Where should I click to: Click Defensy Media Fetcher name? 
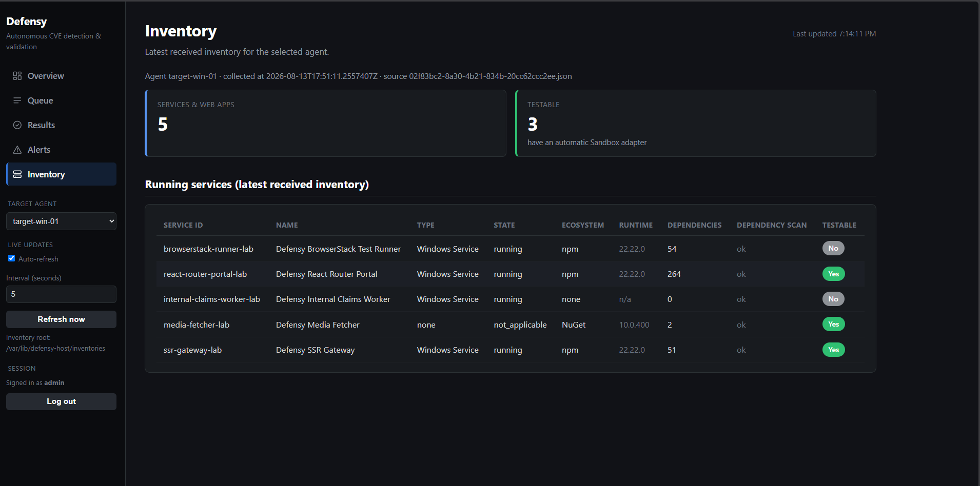[318, 325]
